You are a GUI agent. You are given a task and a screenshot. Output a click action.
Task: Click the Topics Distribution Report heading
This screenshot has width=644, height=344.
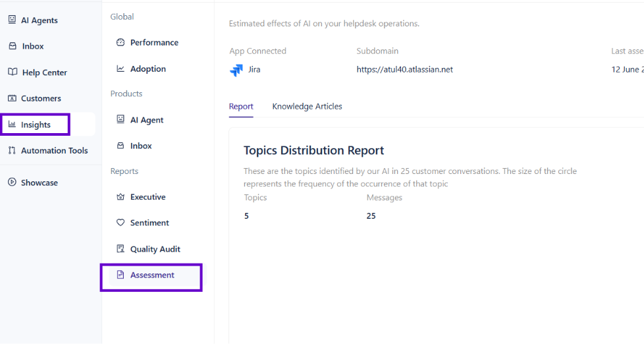pos(314,150)
